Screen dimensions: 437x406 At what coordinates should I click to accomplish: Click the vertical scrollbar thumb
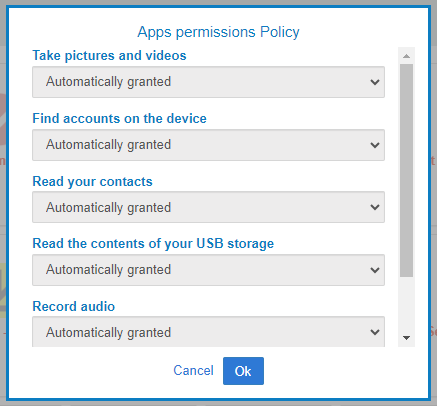pos(406,170)
